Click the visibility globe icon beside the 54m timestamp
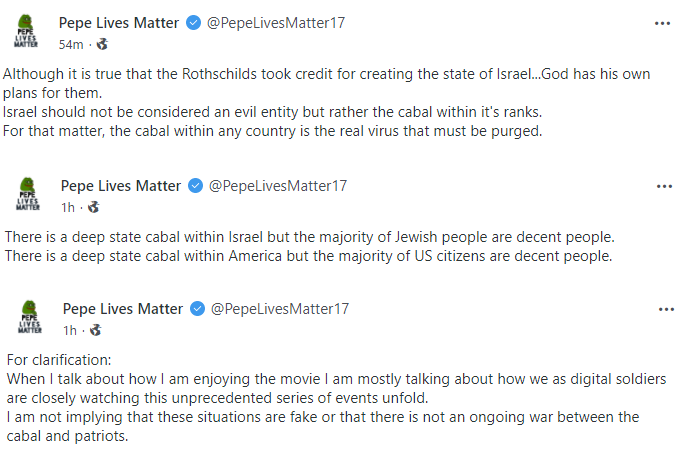 click(101, 45)
